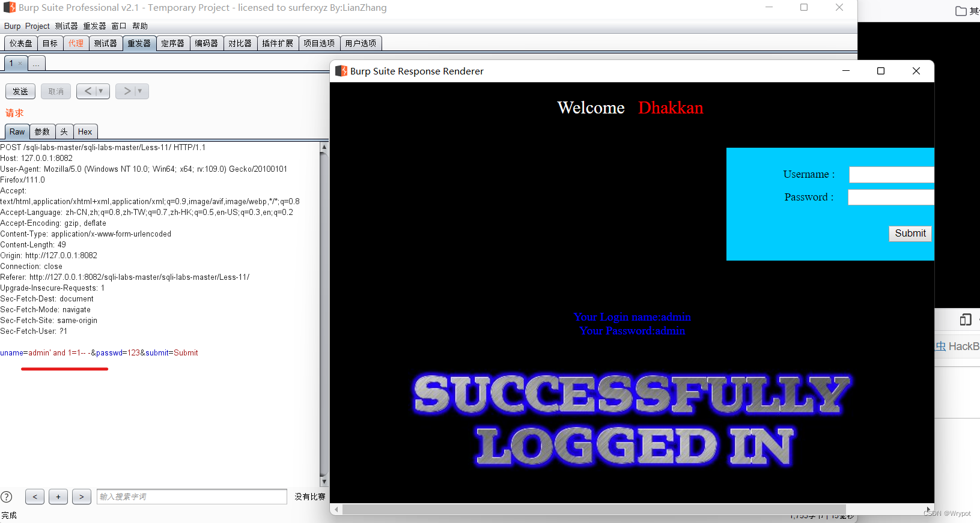Open the 测试器 menu in menu bar
This screenshot has width=980, height=523.
(66, 26)
